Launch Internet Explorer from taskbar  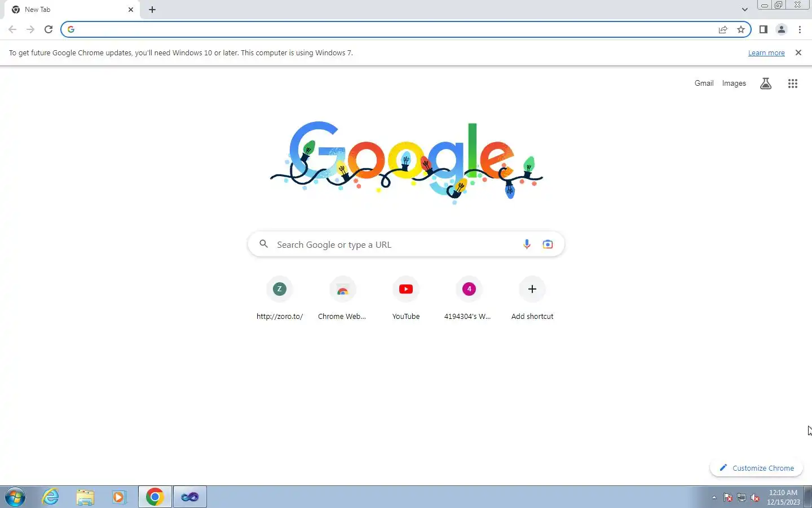(51, 497)
